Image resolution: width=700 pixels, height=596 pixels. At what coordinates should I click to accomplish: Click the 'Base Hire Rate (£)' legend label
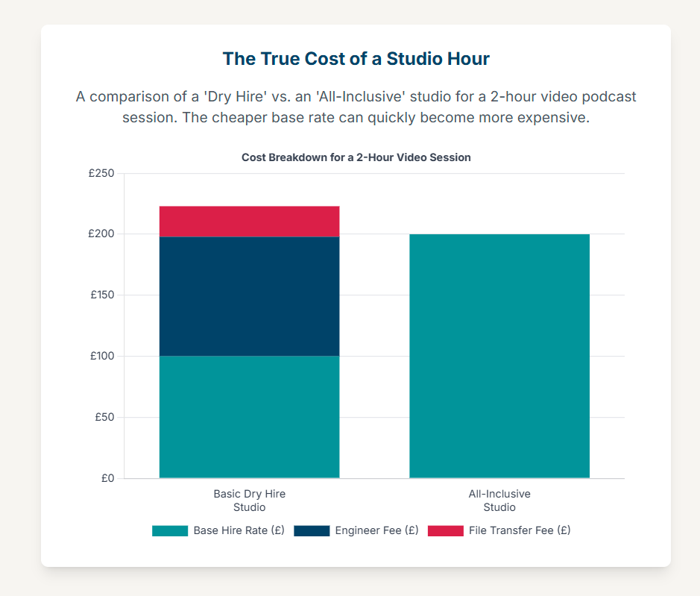239,531
